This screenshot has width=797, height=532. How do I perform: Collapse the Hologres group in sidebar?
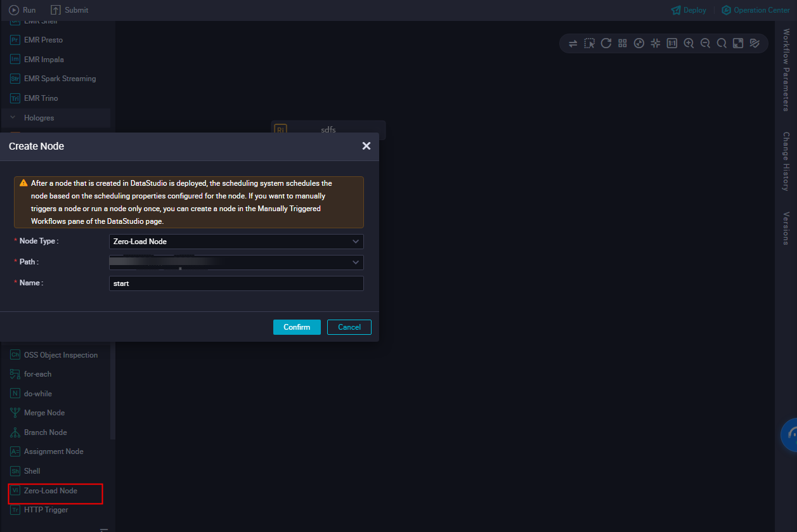pos(13,118)
